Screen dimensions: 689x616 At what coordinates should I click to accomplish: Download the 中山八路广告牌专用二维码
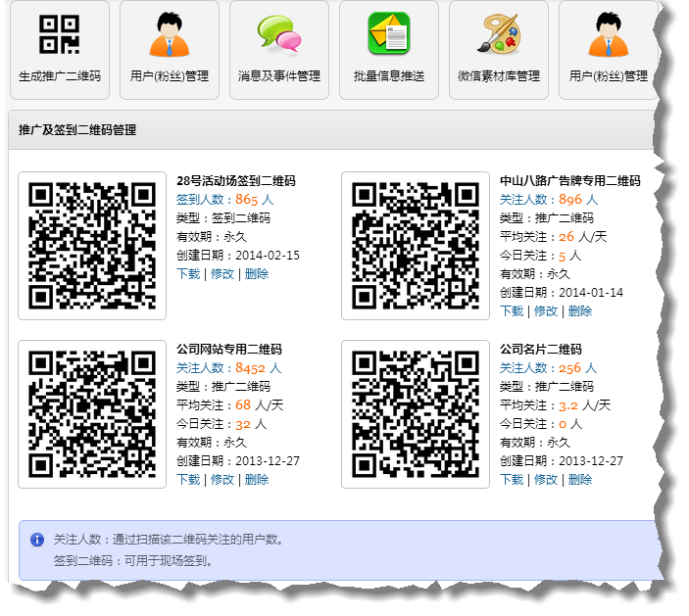[512, 311]
